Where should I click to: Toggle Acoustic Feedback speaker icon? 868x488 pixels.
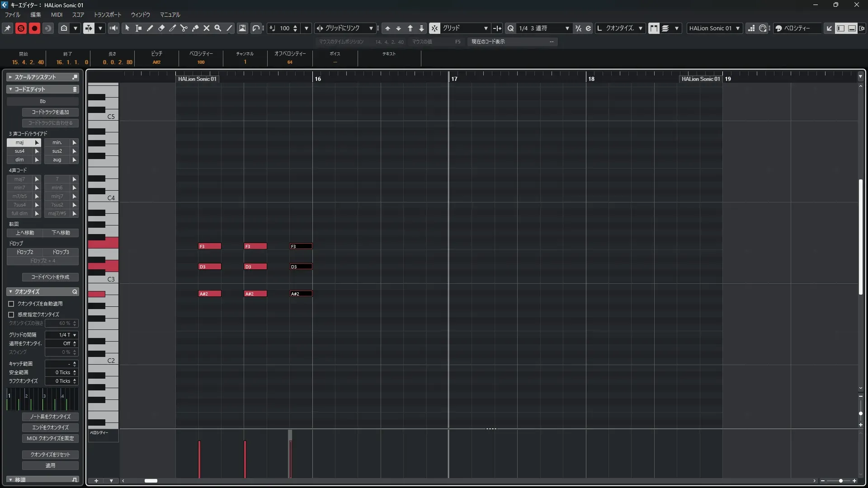[113, 28]
